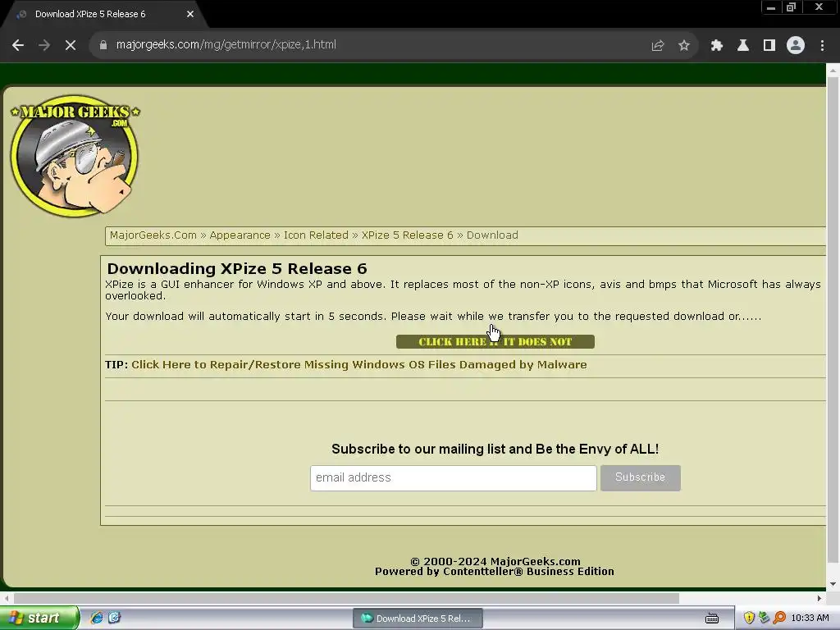Image resolution: width=840 pixels, height=630 pixels.
Task: Close the Download XPize 5 Release 6 tab
Action: 190,14
